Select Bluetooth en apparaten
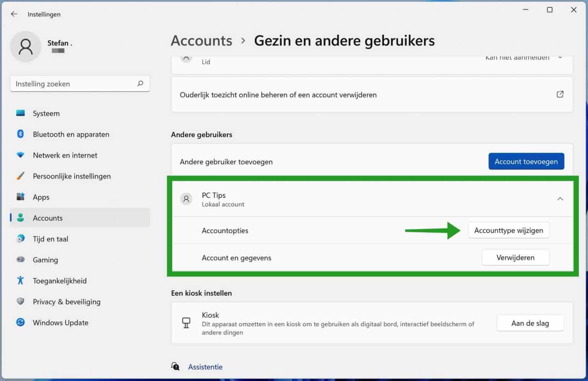 tap(70, 134)
